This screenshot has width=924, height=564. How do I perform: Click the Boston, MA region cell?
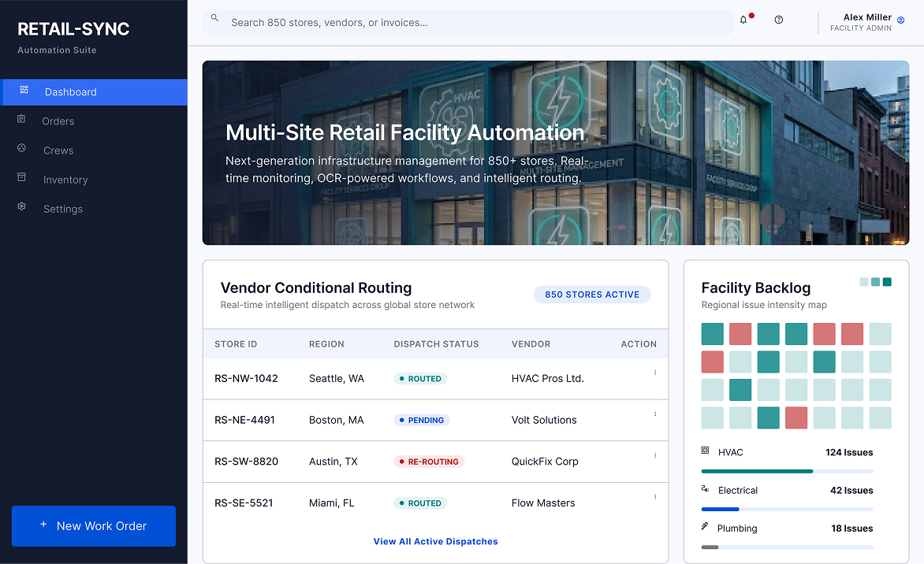(x=337, y=420)
